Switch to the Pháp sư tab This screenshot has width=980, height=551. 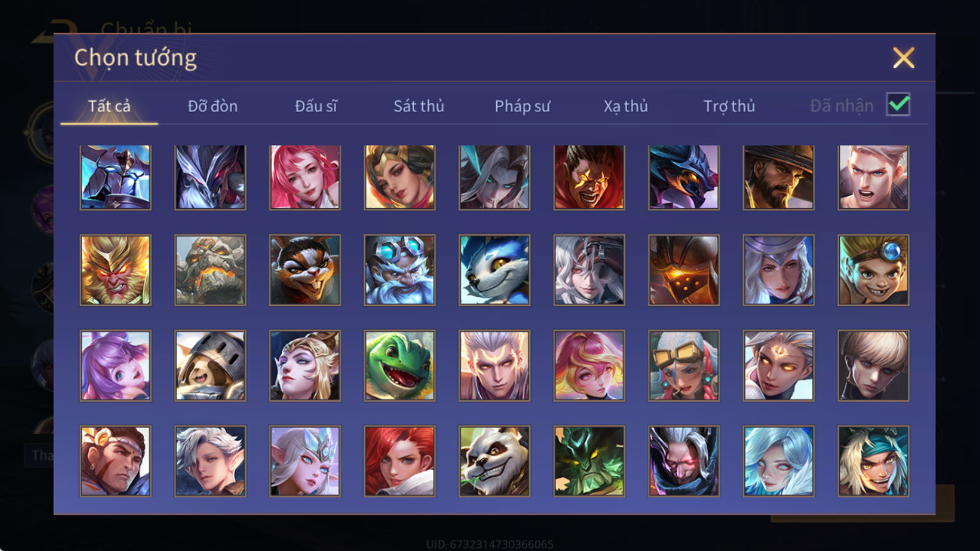[x=522, y=106]
